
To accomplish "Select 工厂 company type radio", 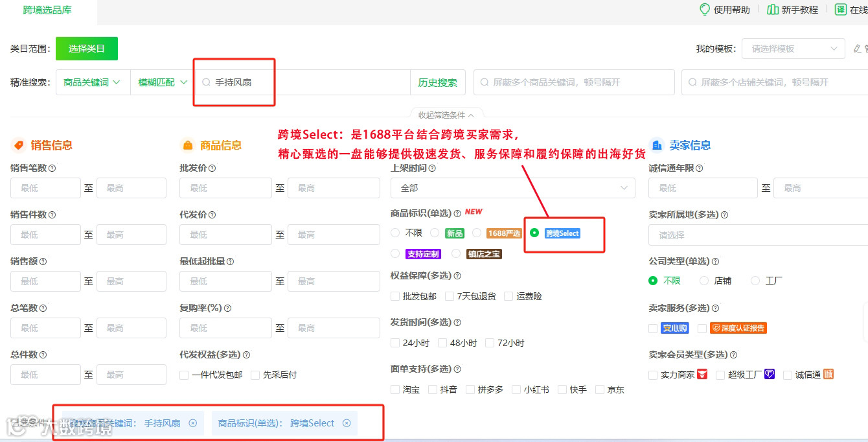I will [x=755, y=281].
